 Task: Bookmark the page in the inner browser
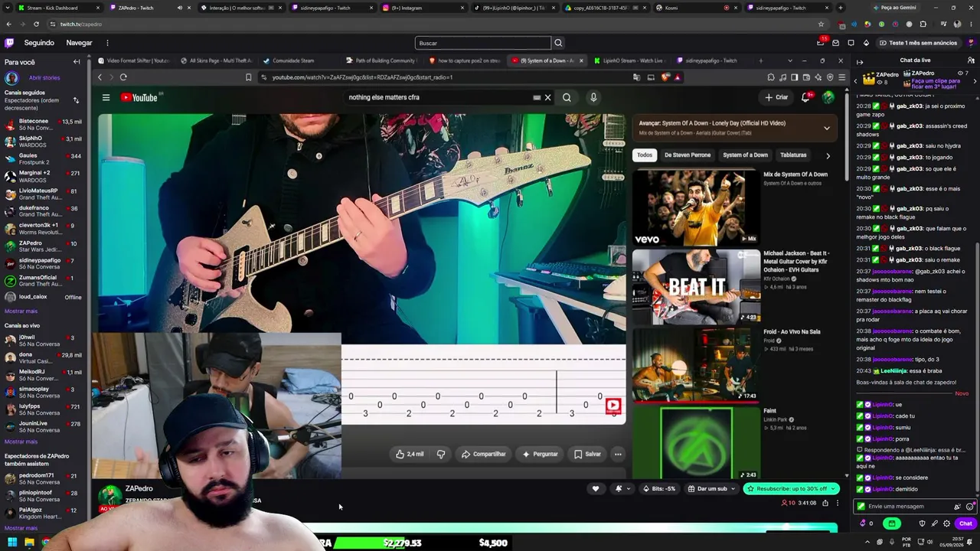(248, 77)
